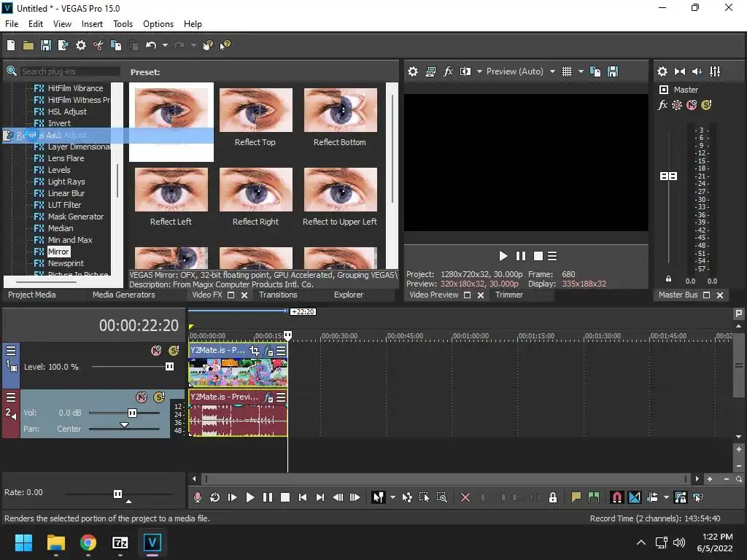Open Video Output FX in preview toolbar
Viewport: 747px width, 560px height.
448,71
